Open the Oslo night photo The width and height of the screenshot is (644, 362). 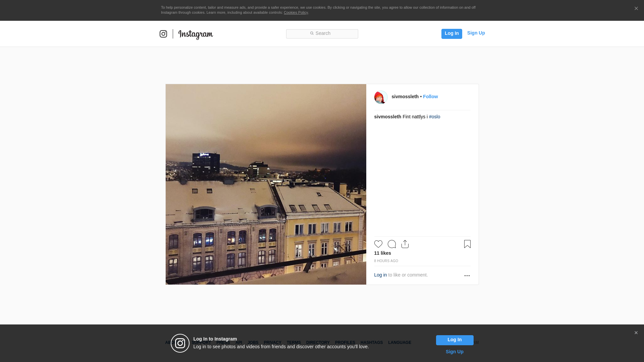(x=266, y=184)
